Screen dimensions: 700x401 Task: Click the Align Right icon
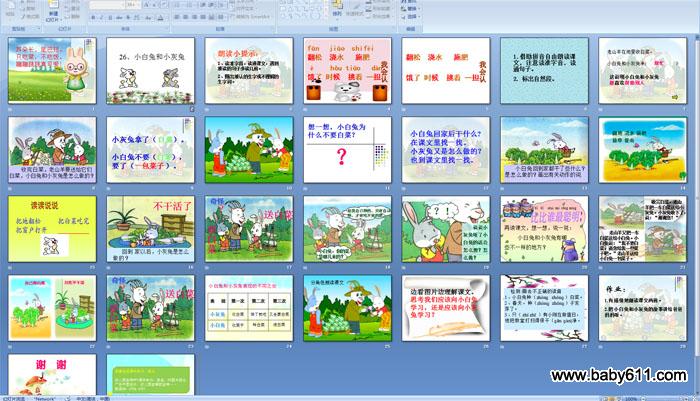coord(194,17)
